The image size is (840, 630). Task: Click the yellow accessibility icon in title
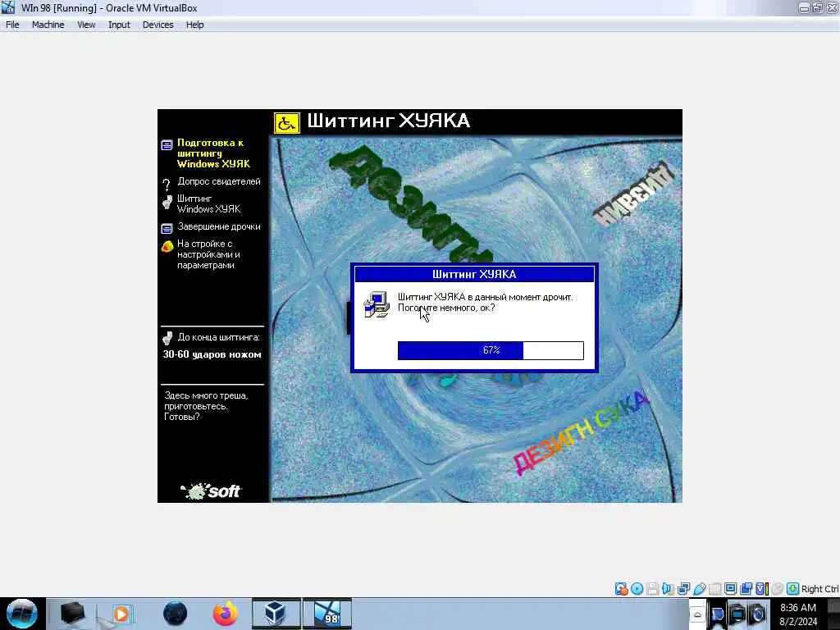click(287, 123)
